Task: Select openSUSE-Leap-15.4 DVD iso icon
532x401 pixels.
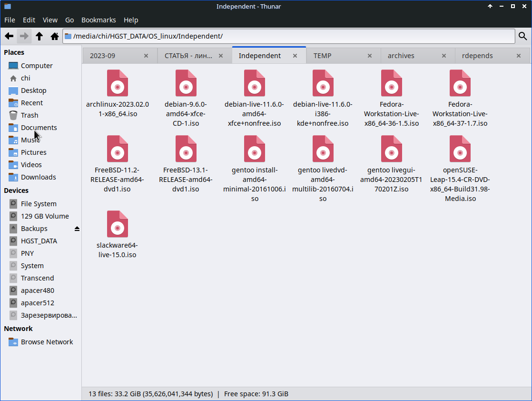Action: [x=460, y=149]
